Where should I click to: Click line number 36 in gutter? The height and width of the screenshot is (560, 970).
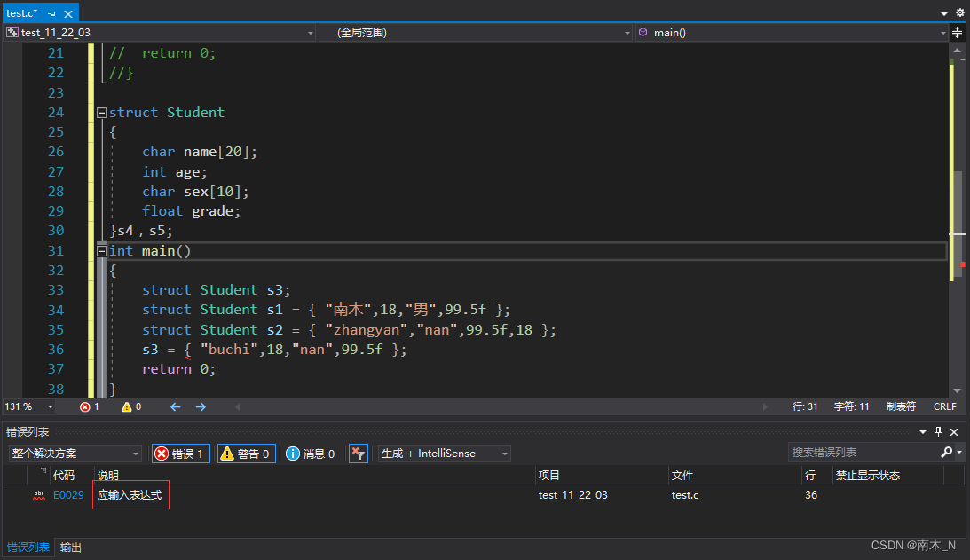click(x=56, y=350)
